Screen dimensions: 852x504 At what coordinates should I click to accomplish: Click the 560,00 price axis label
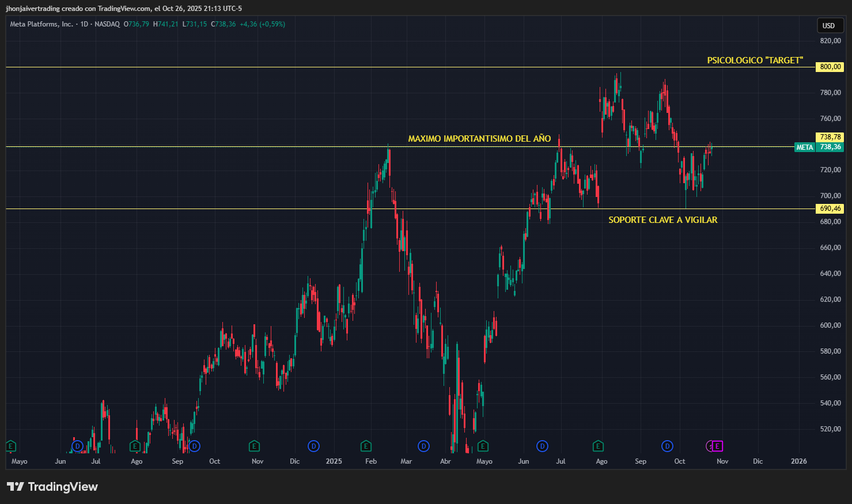pyautogui.click(x=831, y=377)
